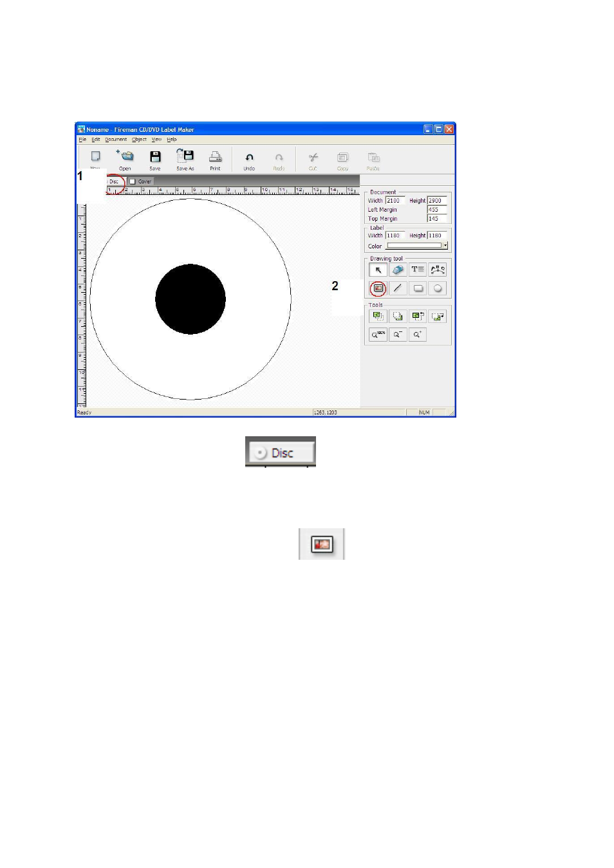Open the Object menu
This screenshot has height=868, width=614.
click(140, 140)
